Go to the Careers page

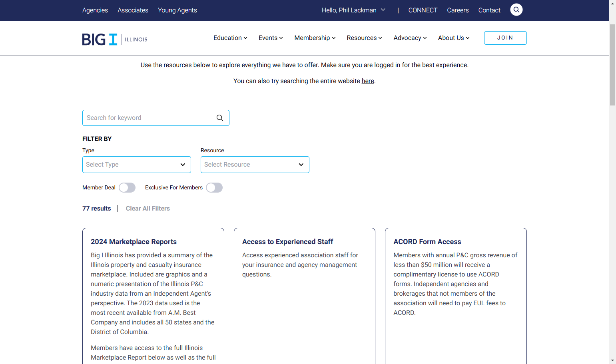458,10
